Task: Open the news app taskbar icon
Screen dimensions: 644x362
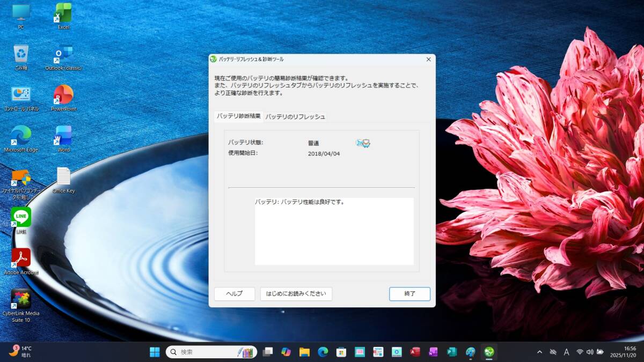Action: tap(378, 352)
